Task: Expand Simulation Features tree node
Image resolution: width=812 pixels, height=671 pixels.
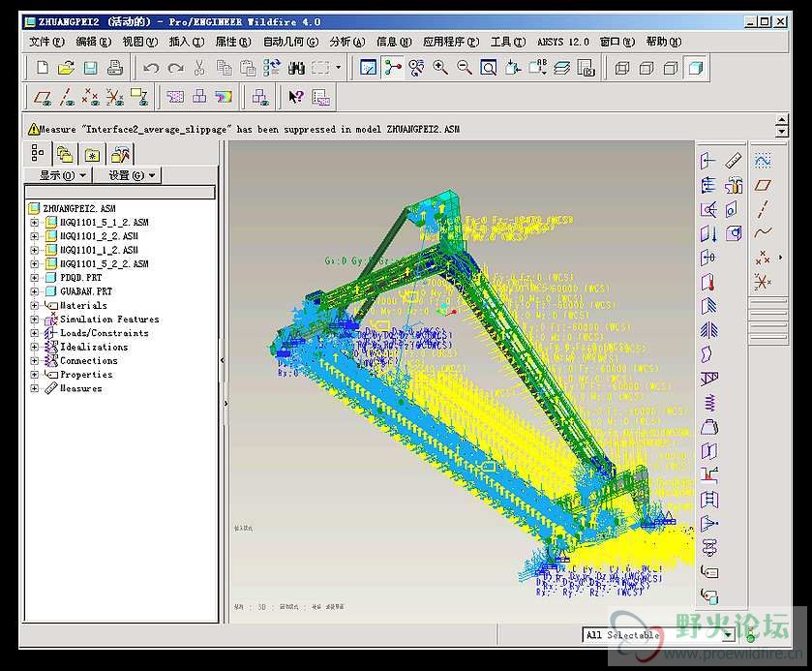Action: coord(34,320)
